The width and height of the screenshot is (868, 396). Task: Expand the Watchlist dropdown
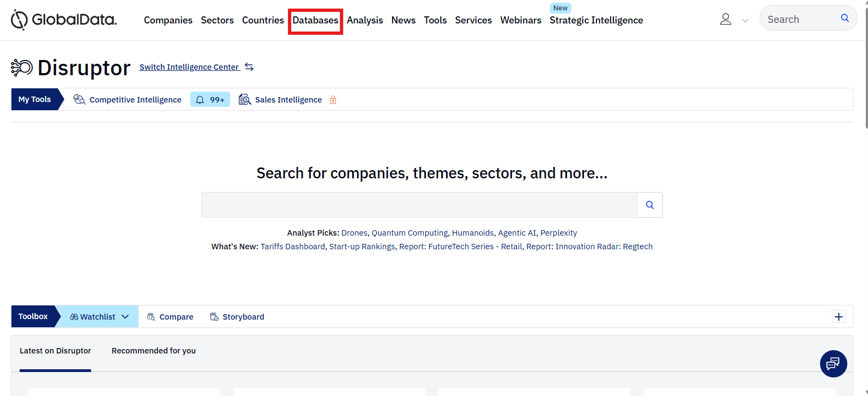(125, 317)
